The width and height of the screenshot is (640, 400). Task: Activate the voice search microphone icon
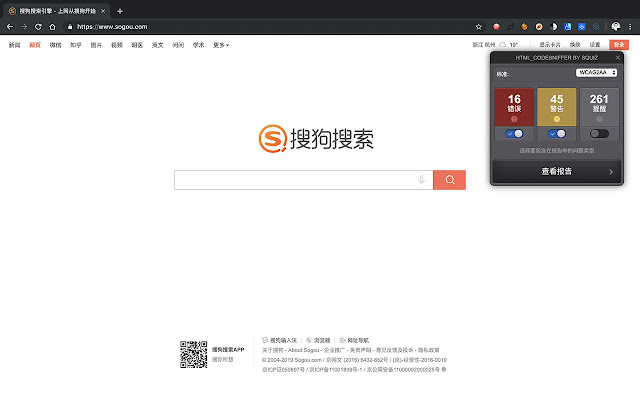point(421,180)
